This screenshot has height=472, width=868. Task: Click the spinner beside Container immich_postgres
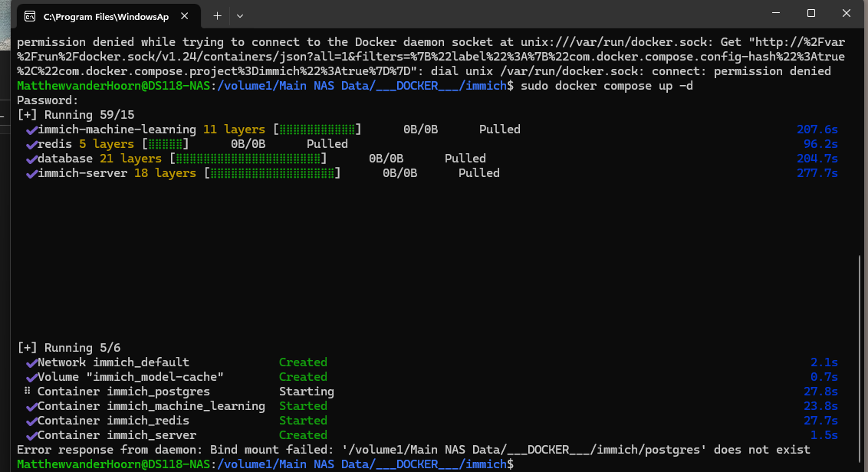point(27,391)
